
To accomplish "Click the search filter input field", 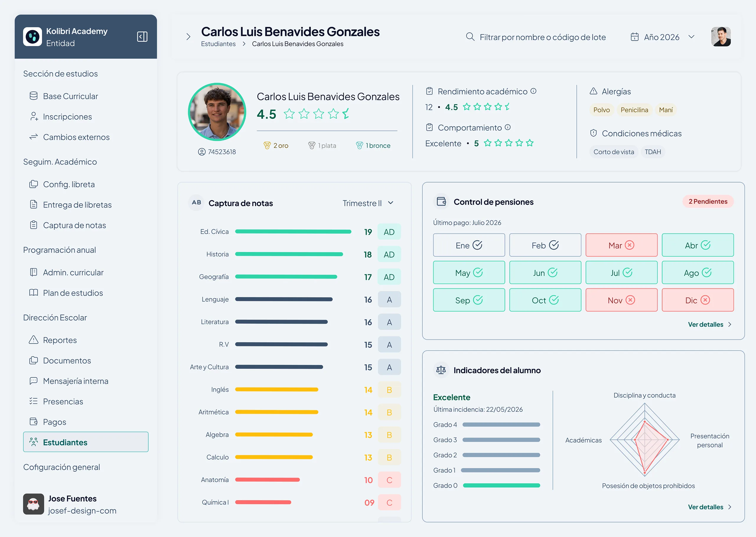I will click(x=536, y=37).
